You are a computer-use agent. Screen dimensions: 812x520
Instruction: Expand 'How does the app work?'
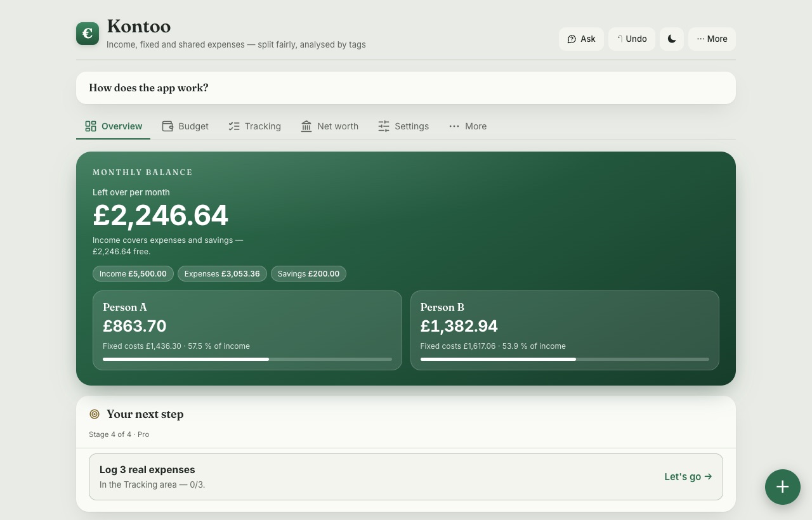[406, 88]
